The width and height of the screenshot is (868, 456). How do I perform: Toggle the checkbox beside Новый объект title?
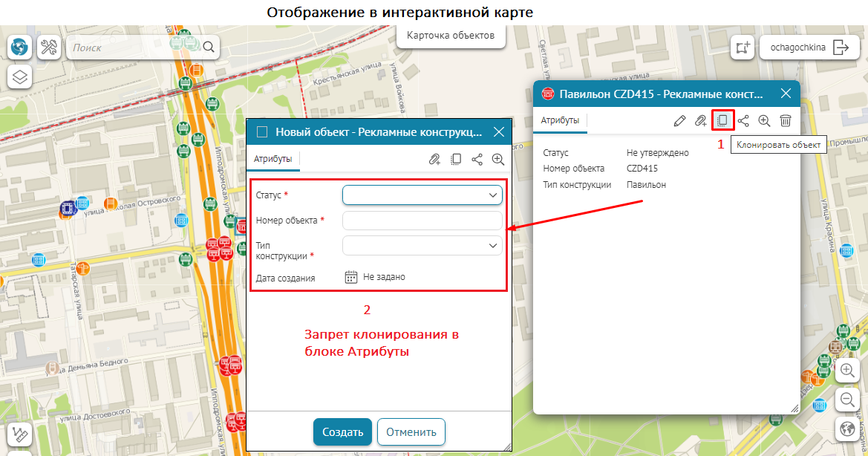tap(261, 132)
